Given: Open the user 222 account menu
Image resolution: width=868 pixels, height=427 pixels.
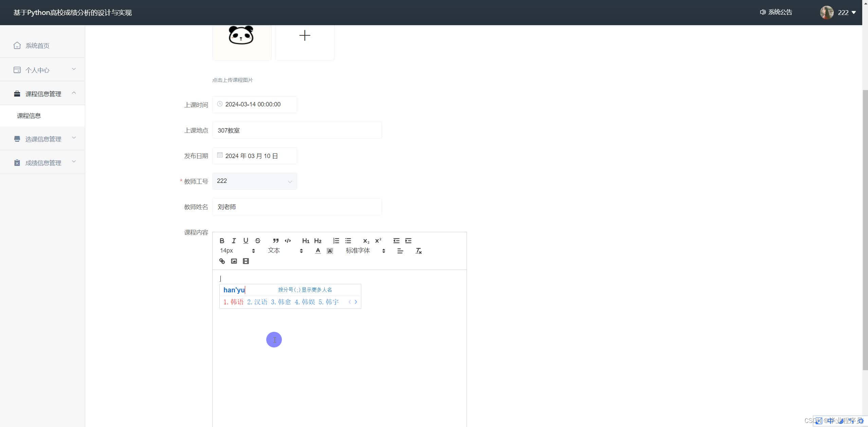Looking at the screenshot, I should click(847, 13).
